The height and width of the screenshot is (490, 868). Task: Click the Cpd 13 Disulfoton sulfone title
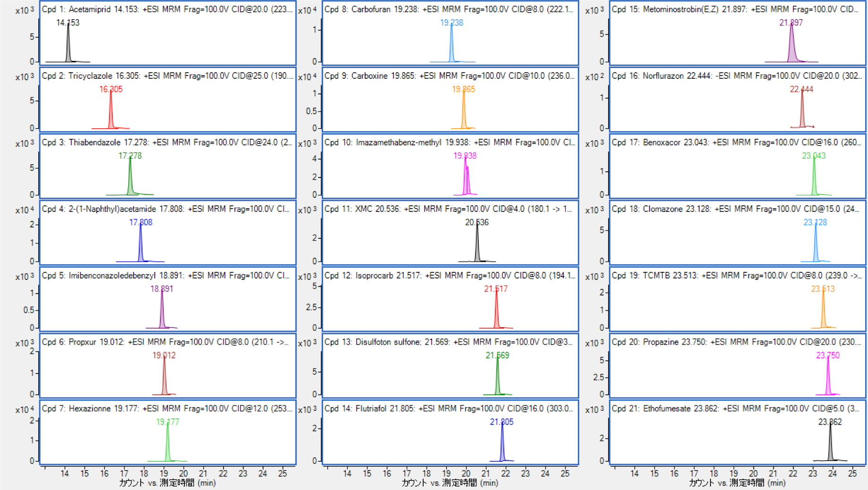(x=449, y=342)
